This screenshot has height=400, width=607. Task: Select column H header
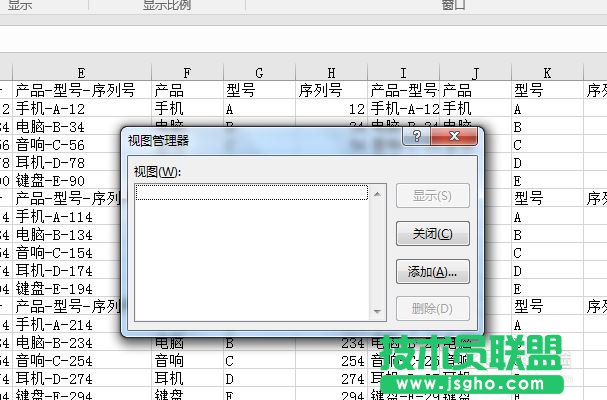click(x=331, y=72)
